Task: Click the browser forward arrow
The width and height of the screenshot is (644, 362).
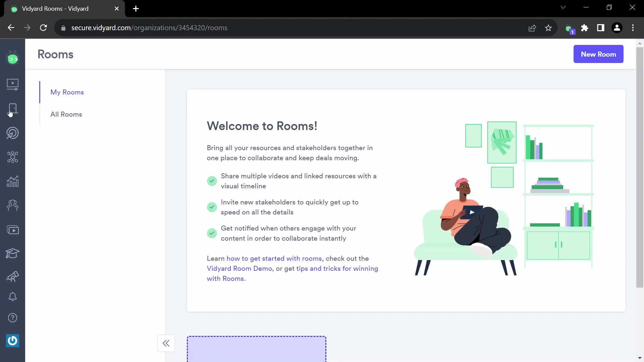Action: coord(27,28)
